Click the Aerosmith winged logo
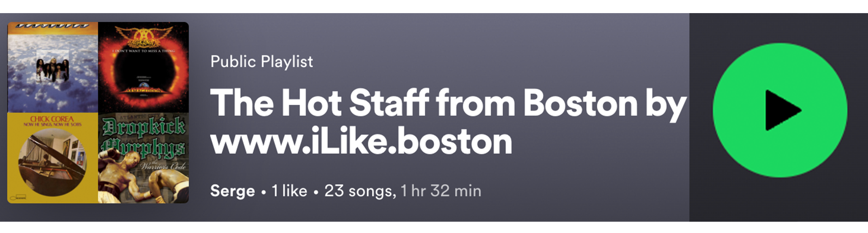This screenshot has height=233, width=868. pos(143,36)
